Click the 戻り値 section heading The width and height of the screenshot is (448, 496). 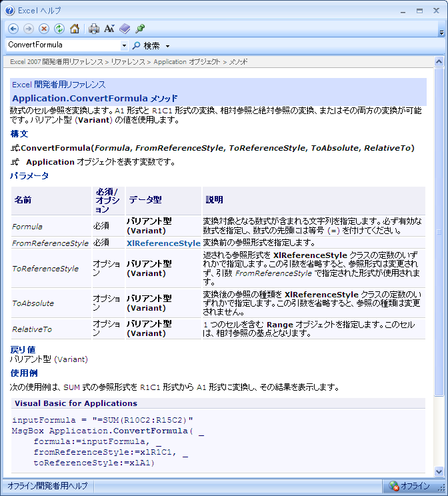(23, 349)
